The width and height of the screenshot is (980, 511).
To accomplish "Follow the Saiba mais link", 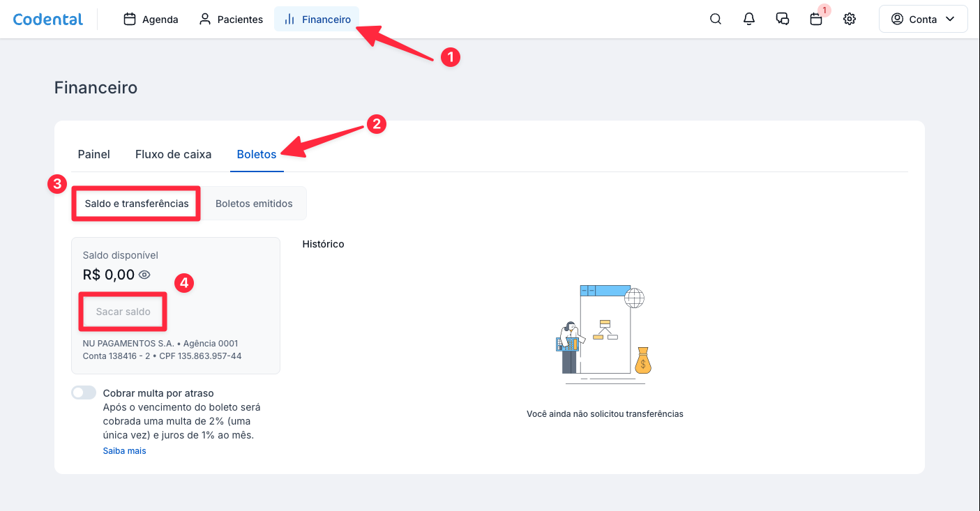I will (x=125, y=451).
